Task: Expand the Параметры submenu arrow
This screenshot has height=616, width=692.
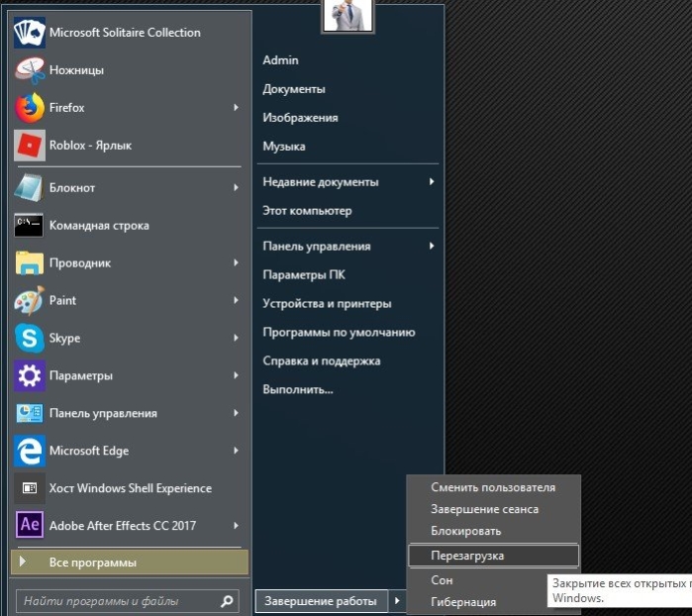Action: (236, 375)
